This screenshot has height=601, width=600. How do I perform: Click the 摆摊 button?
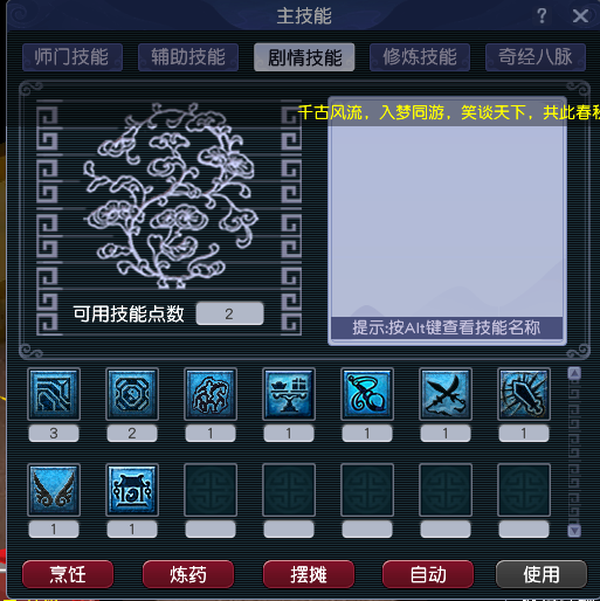click(x=309, y=574)
